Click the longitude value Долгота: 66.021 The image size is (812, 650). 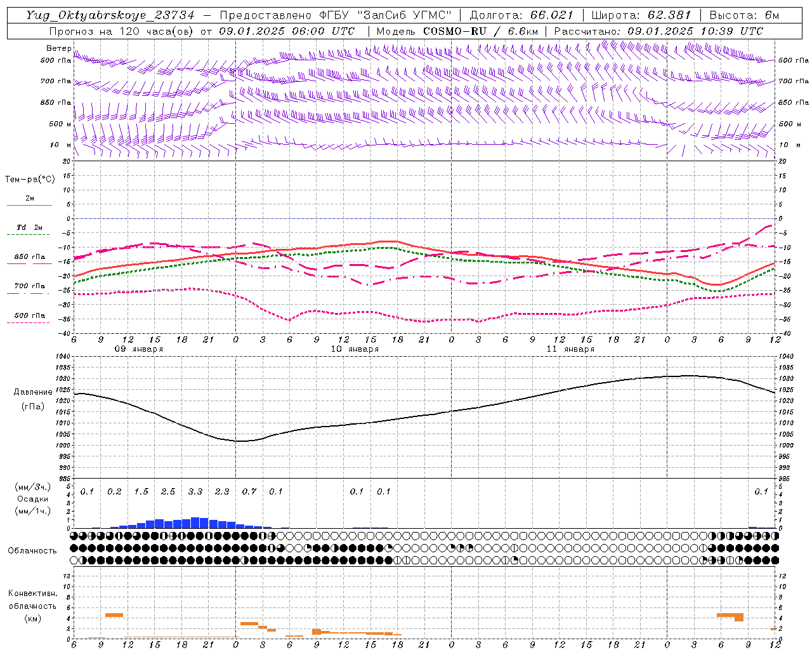(x=521, y=15)
